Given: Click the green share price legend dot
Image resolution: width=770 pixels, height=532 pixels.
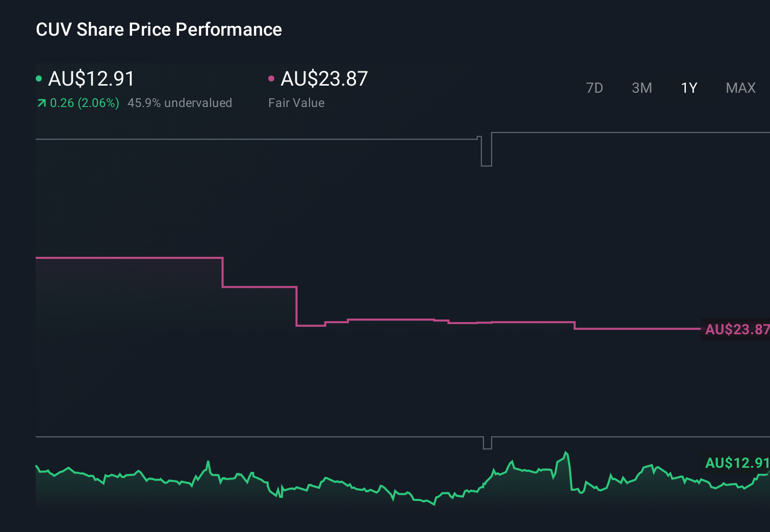Looking at the screenshot, I should point(39,78).
